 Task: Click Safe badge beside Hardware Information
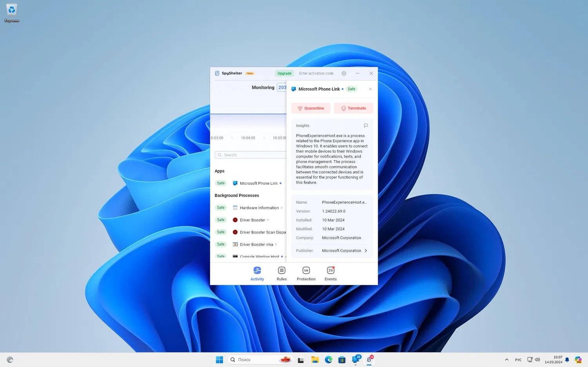[221, 208]
